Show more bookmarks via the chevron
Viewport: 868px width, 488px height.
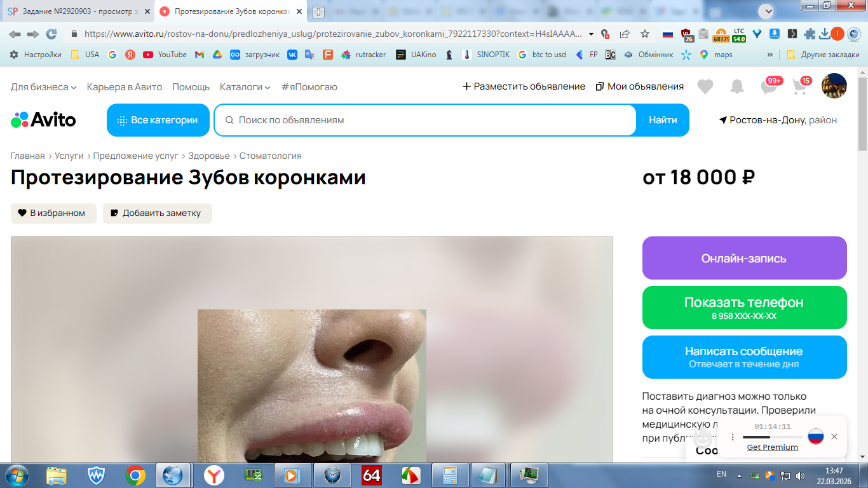click(770, 55)
